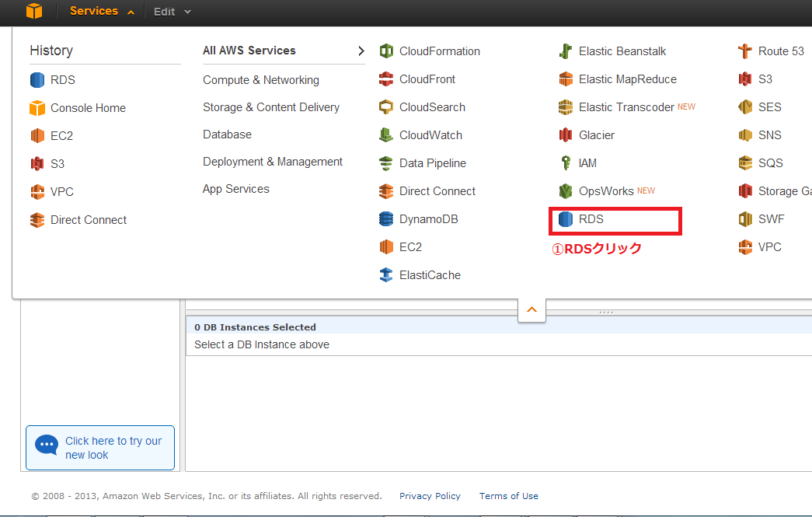Collapse services panel with orange up chevron
812x517 pixels.
pos(531,309)
